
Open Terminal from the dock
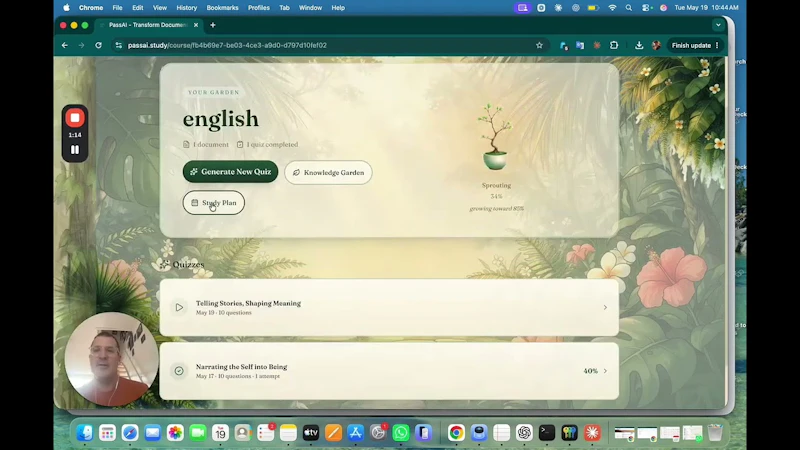click(x=546, y=433)
